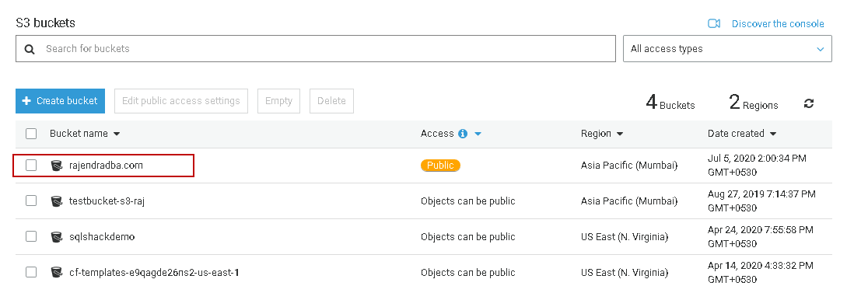This screenshot has width=868, height=307.
Task: Click the Apr 14, 2020 4:33:32 PM date
Action: point(760,272)
